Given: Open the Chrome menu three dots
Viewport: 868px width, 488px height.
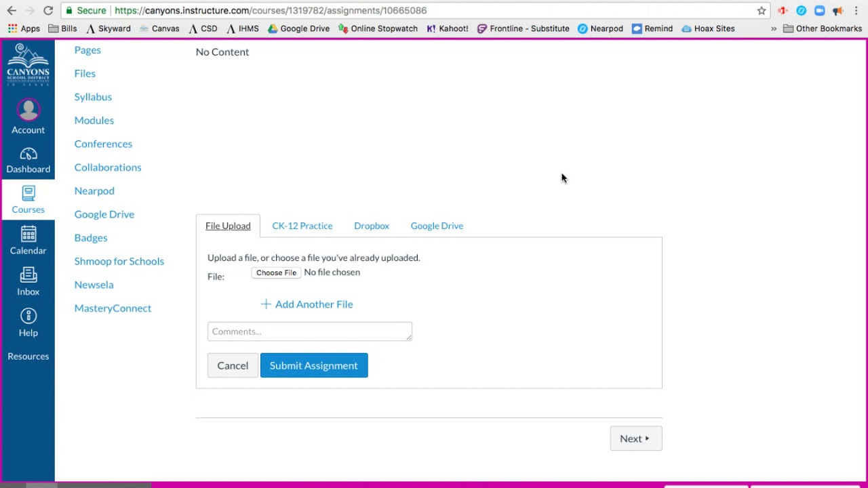Looking at the screenshot, I should click(x=856, y=11).
